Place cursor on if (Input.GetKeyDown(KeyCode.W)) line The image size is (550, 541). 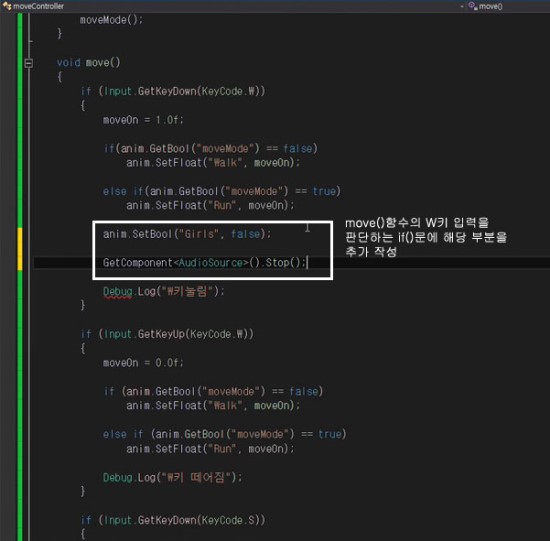click(x=173, y=91)
